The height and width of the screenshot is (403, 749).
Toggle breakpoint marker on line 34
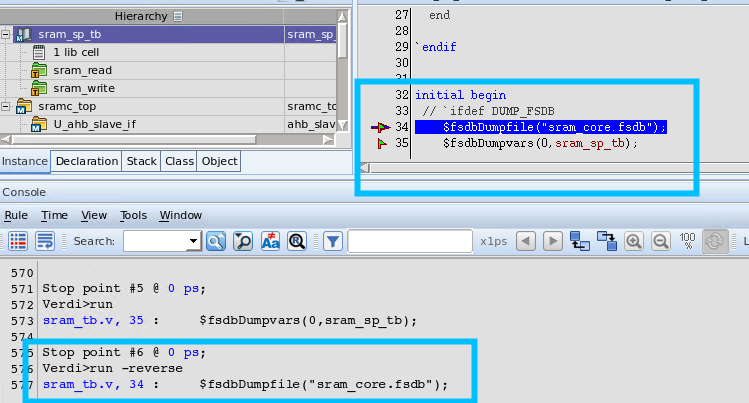click(380, 127)
